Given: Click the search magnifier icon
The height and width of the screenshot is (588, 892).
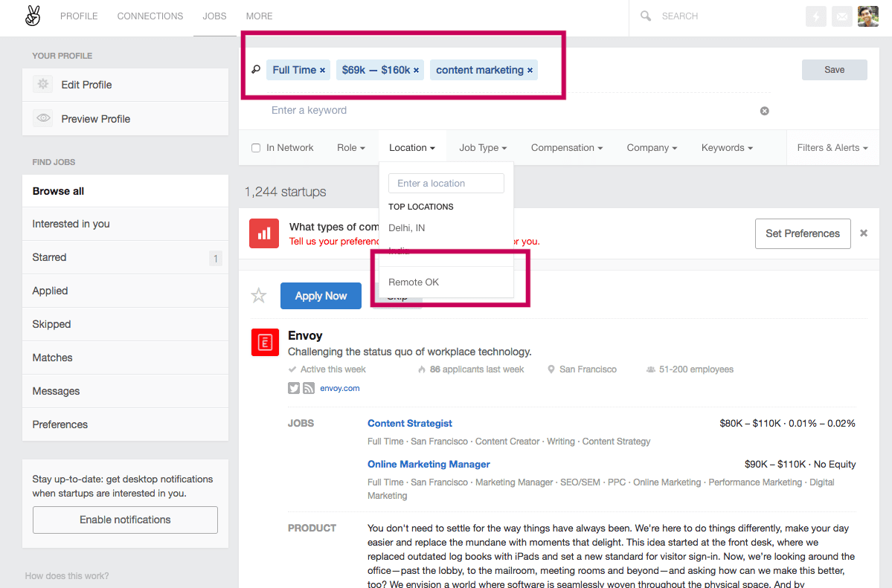Looking at the screenshot, I should [645, 16].
